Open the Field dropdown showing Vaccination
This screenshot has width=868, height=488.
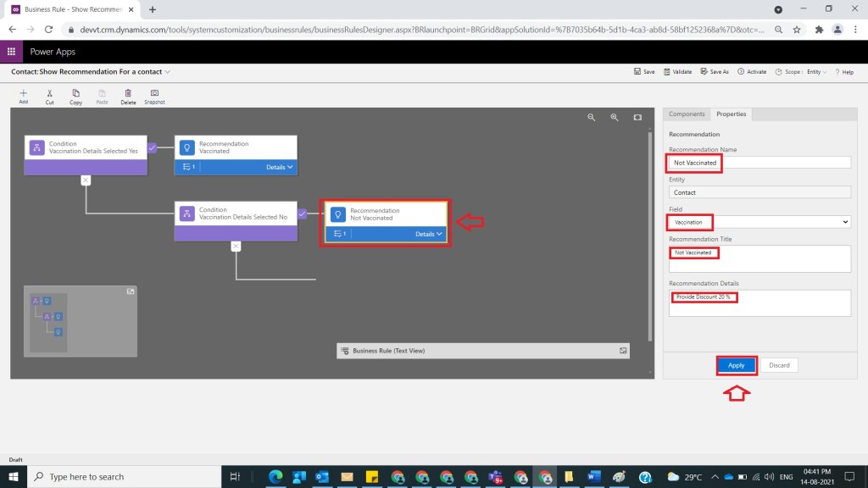[759, 222]
